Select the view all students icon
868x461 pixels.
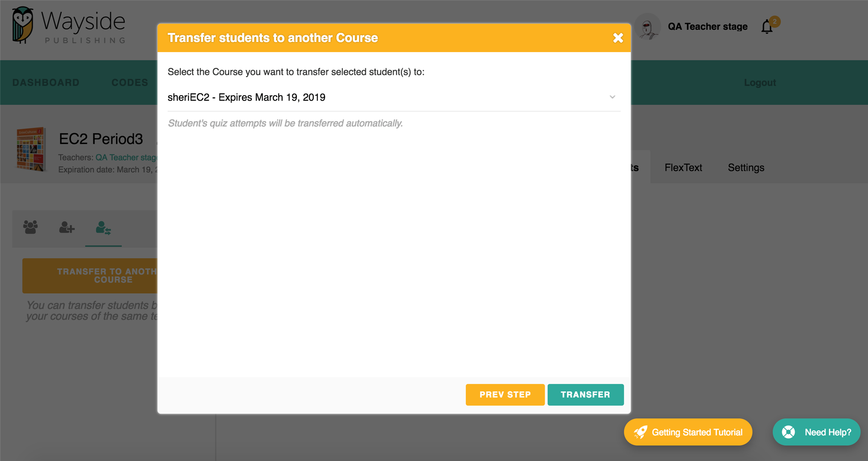(30, 229)
